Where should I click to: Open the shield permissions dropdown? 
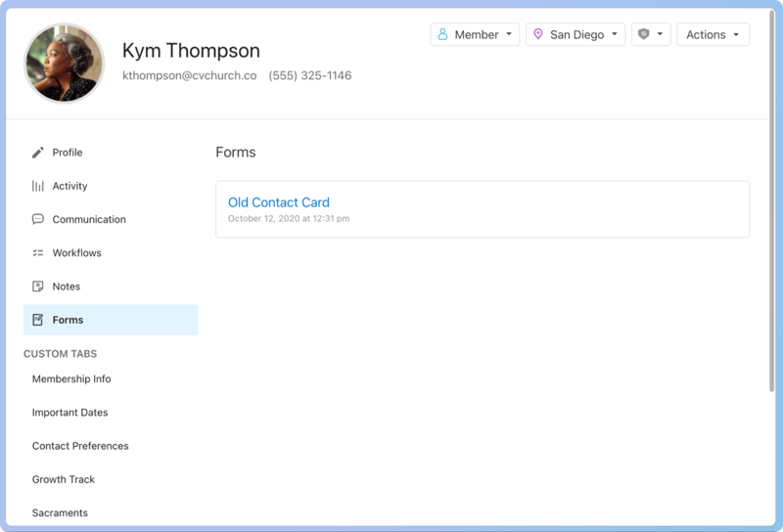point(651,34)
